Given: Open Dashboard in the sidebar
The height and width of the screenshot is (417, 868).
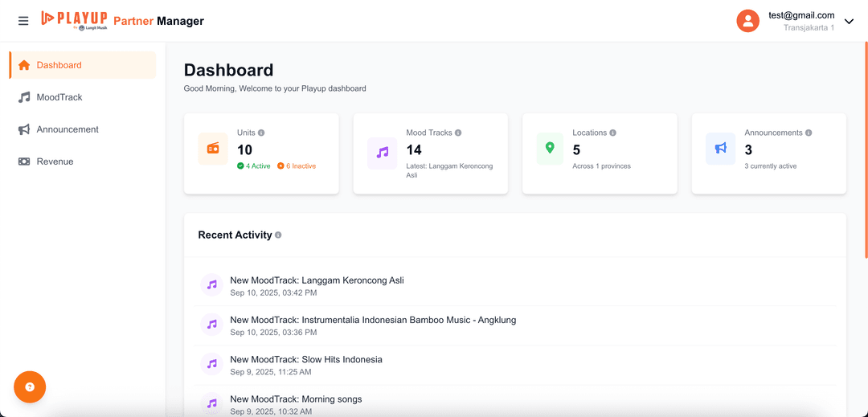Looking at the screenshot, I should pos(83,65).
